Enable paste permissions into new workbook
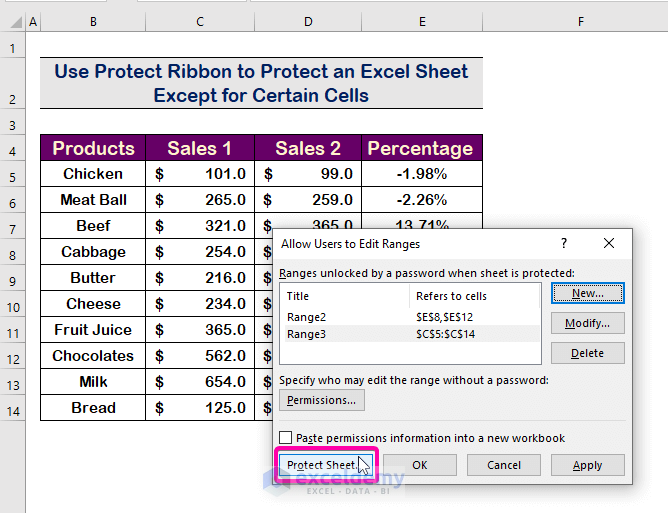The image size is (668, 513). (x=286, y=438)
